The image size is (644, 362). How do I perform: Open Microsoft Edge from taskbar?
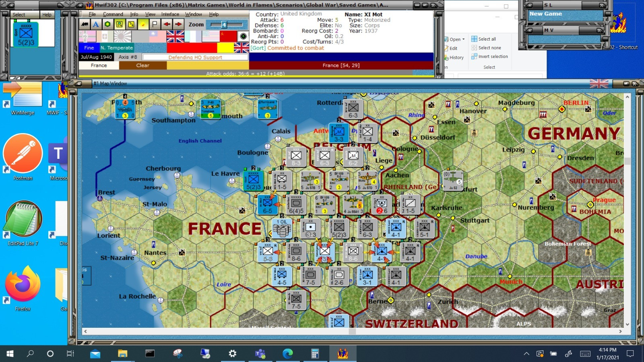click(287, 354)
